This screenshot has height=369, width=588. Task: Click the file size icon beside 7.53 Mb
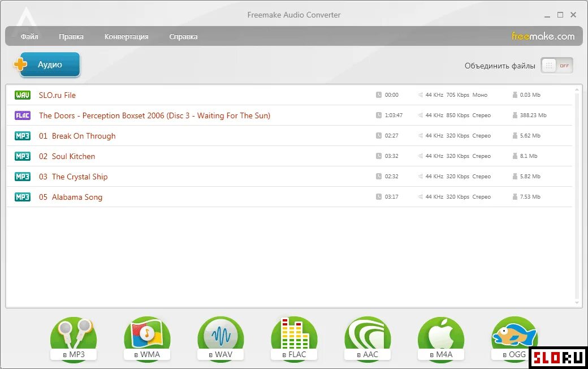point(515,197)
